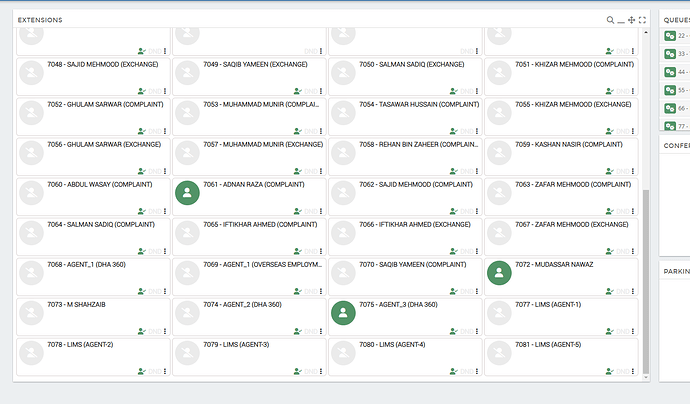Click the green avatar of 7061 Adnan Raza
The image size is (690, 404).
(x=187, y=193)
